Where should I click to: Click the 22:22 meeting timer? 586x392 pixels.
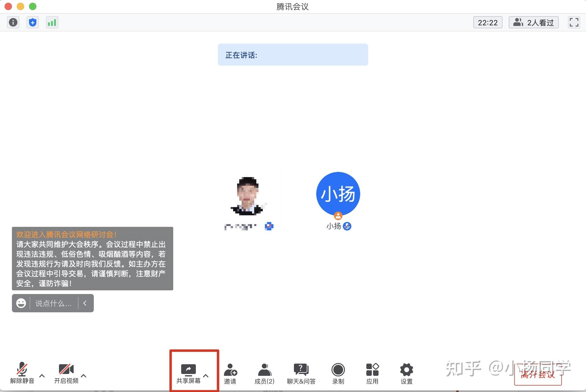click(488, 23)
